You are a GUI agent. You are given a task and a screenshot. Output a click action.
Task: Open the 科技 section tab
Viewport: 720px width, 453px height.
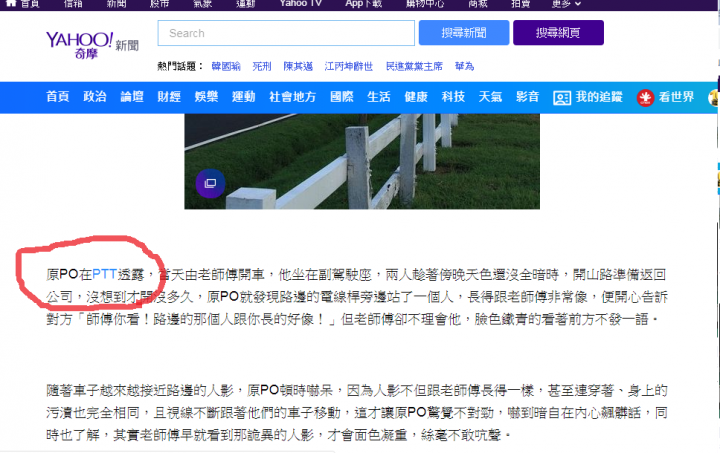[453, 97]
